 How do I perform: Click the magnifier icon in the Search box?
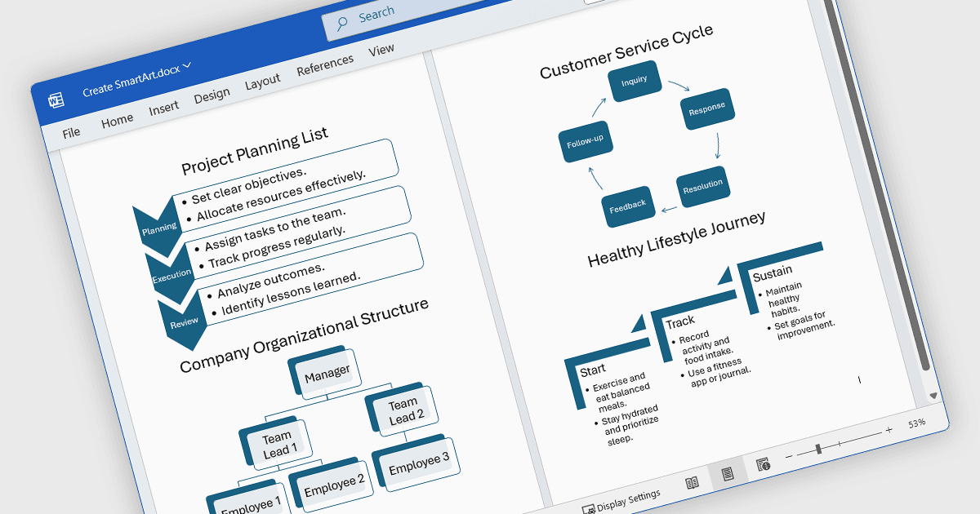(x=343, y=22)
